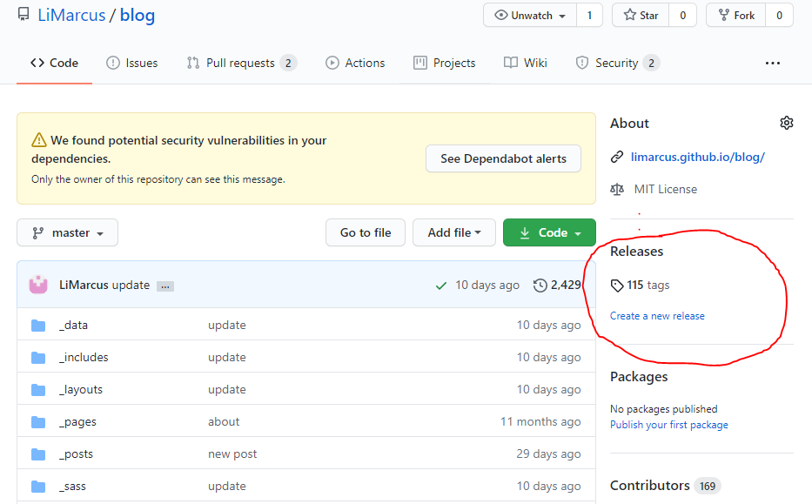Click the _includes folder icon
This screenshot has width=812, height=504.
38,358
